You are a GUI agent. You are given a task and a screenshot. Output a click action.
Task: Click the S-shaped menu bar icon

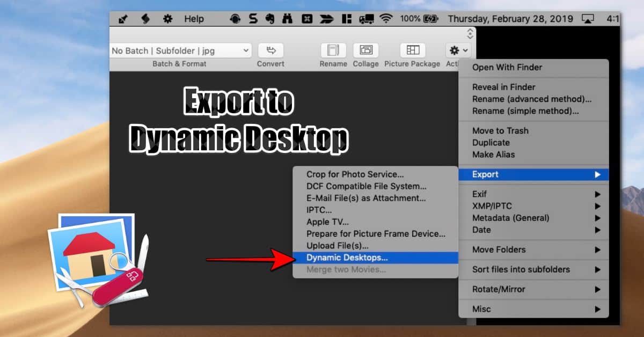click(253, 19)
